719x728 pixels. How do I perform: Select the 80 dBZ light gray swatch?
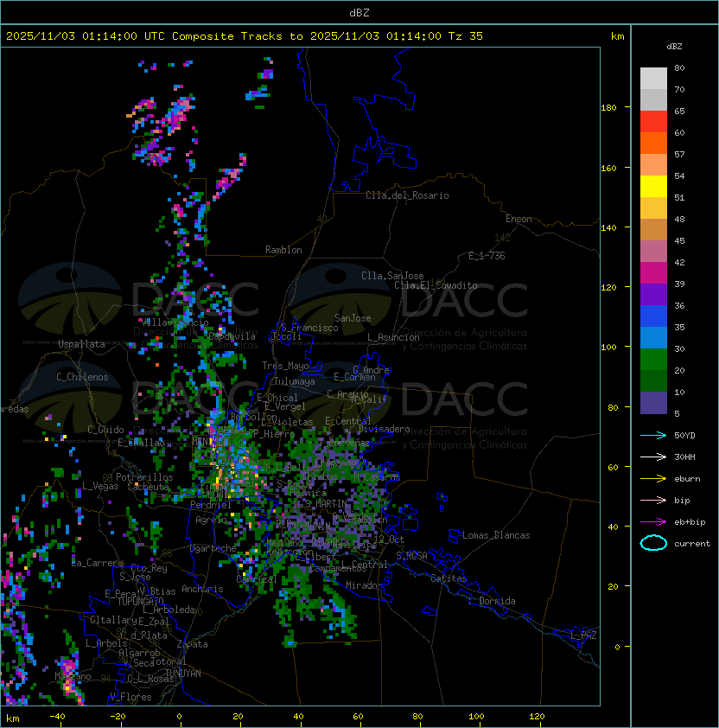(x=653, y=78)
